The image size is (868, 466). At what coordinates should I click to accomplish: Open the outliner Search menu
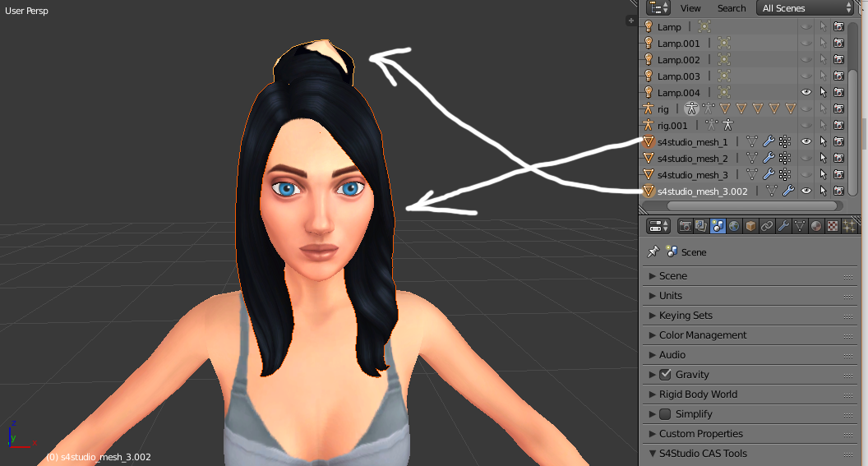[x=732, y=8]
